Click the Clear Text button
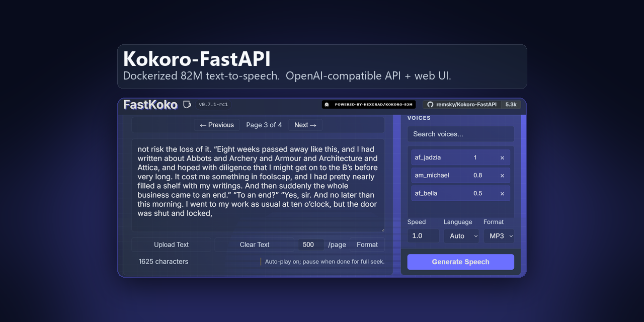 (255, 245)
